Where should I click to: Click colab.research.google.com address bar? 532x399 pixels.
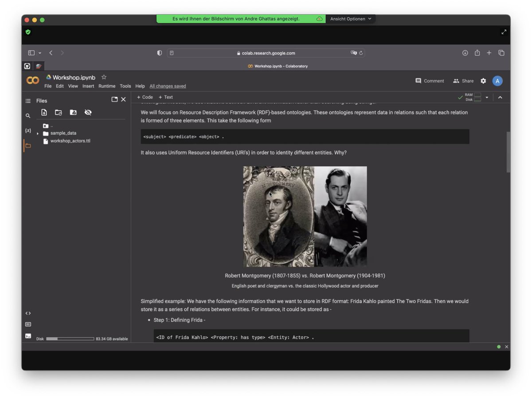(x=266, y=53)
